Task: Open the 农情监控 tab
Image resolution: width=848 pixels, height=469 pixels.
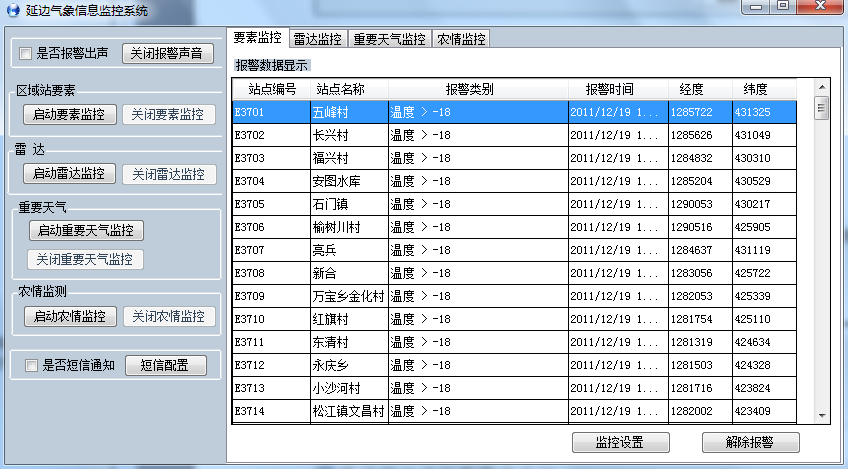Action: pos(461,39)
